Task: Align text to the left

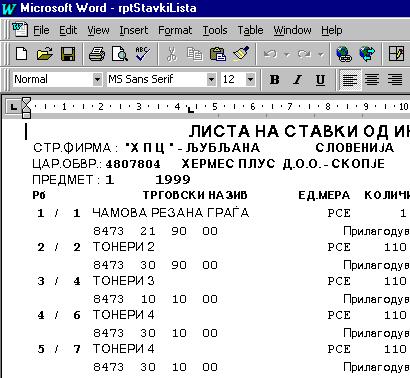Action: click(x=350, y=80)
